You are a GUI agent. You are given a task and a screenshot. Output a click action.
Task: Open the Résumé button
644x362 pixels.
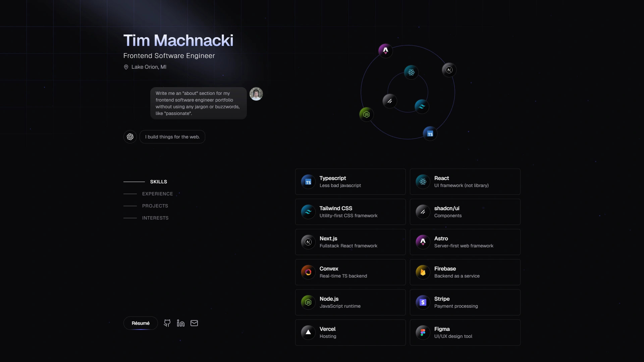[x=141, y=323]
